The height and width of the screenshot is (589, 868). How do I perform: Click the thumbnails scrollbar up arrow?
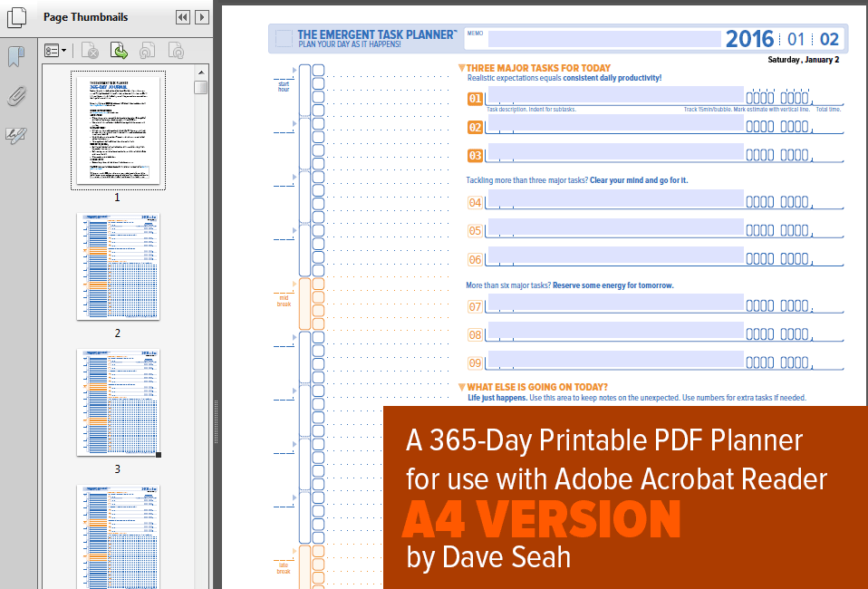pyautogui.click(x=201, y=72)
